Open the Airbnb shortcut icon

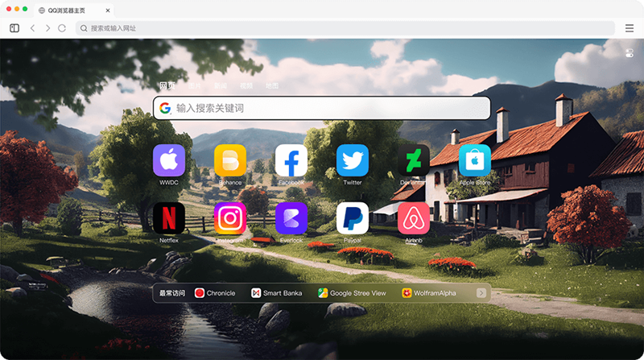pyautogui.click(x=414, y=218)
